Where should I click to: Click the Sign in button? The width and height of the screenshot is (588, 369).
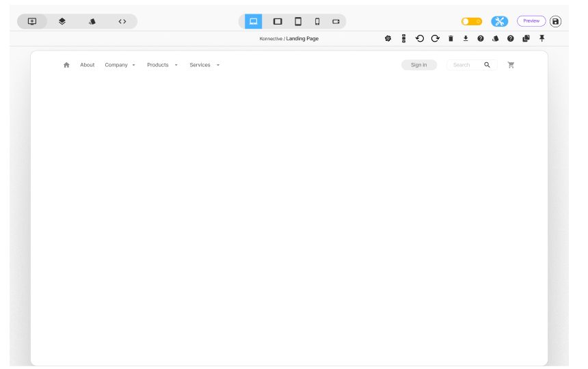[419, 65]
